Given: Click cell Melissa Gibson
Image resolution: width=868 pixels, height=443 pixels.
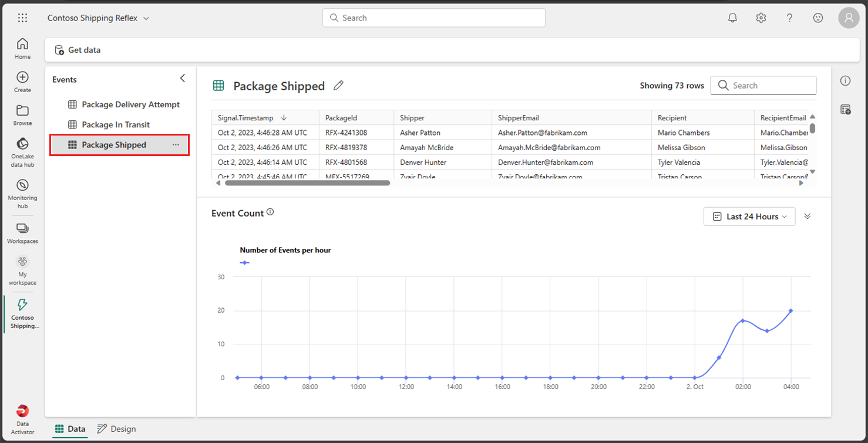Looking at the screenshot, I should (x=702, y=147).
